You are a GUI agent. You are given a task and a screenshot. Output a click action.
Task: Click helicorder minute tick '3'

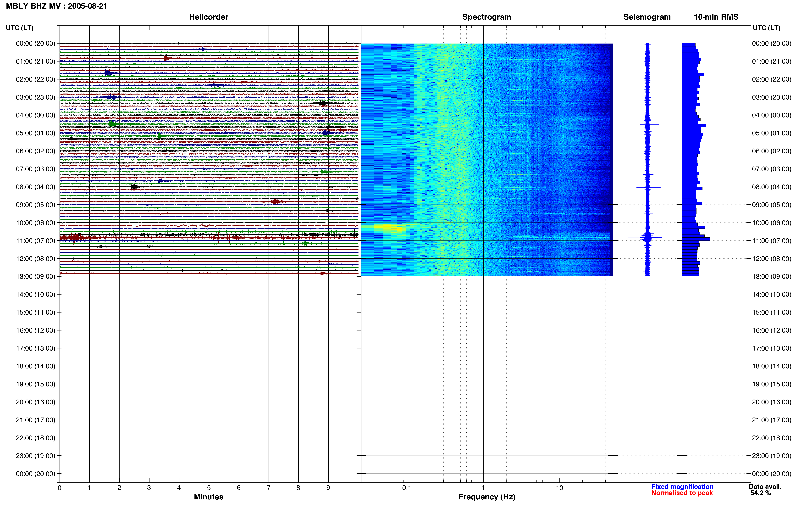coord(149,487)
